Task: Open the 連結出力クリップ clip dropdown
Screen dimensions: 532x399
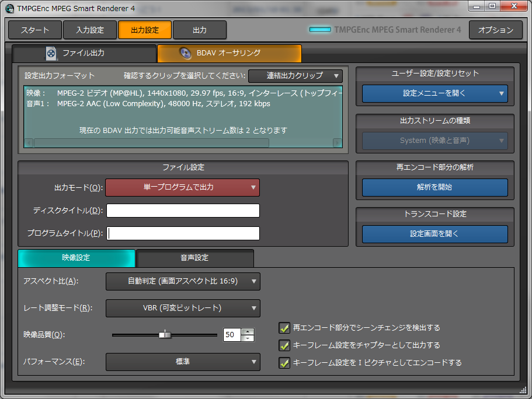Action: point(295,76)
